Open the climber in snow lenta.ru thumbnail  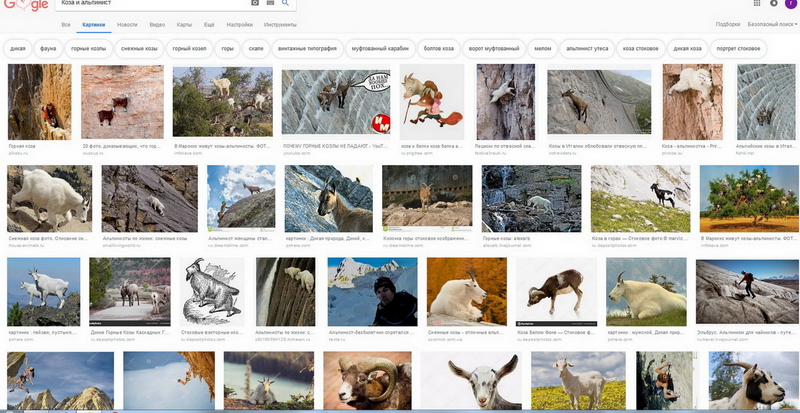372,291
